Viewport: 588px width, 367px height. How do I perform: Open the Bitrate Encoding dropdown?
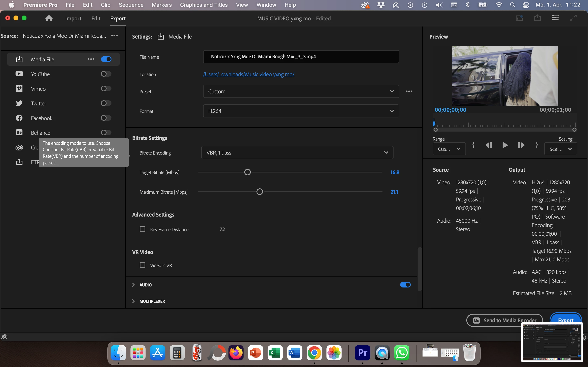pos(297,153)
